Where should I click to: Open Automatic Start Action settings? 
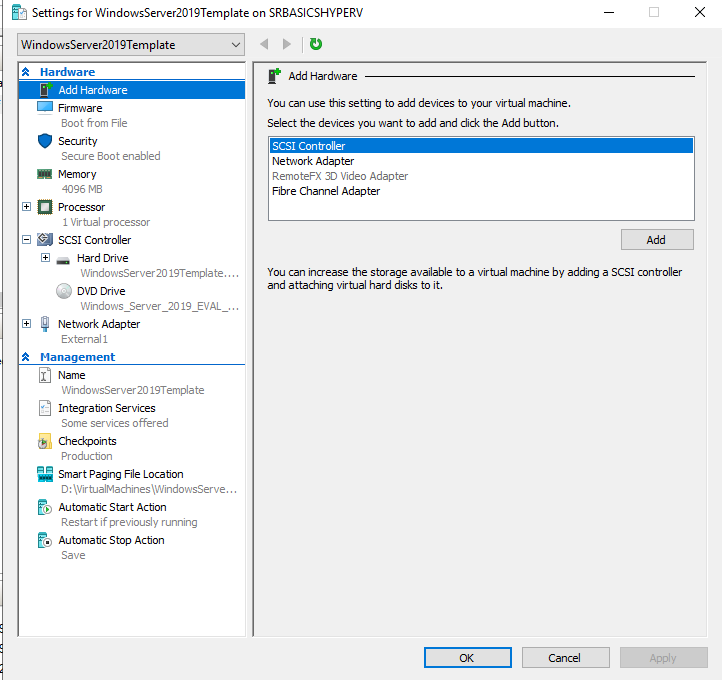click(112, 507)
